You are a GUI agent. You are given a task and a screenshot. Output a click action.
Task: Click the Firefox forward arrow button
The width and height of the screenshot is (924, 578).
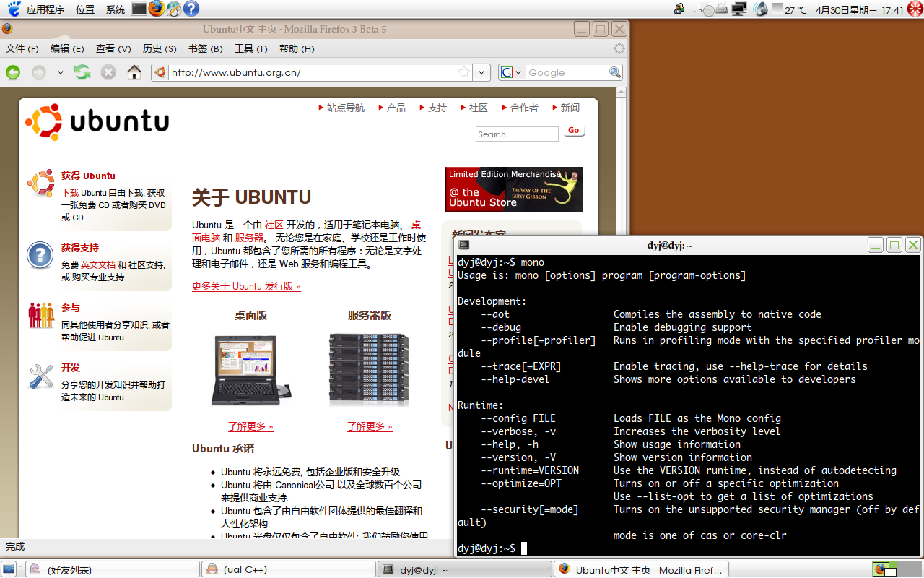pyautogui.click(x=38, y=72)
